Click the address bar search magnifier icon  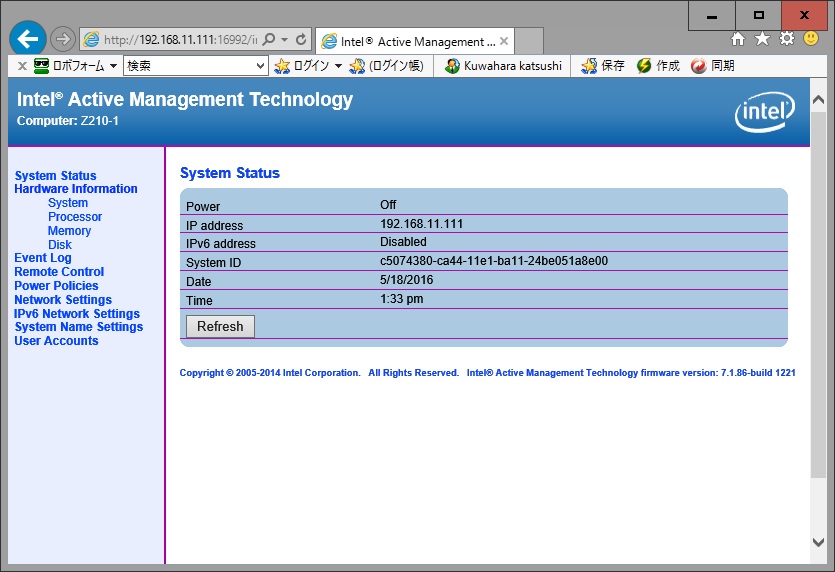269,39
